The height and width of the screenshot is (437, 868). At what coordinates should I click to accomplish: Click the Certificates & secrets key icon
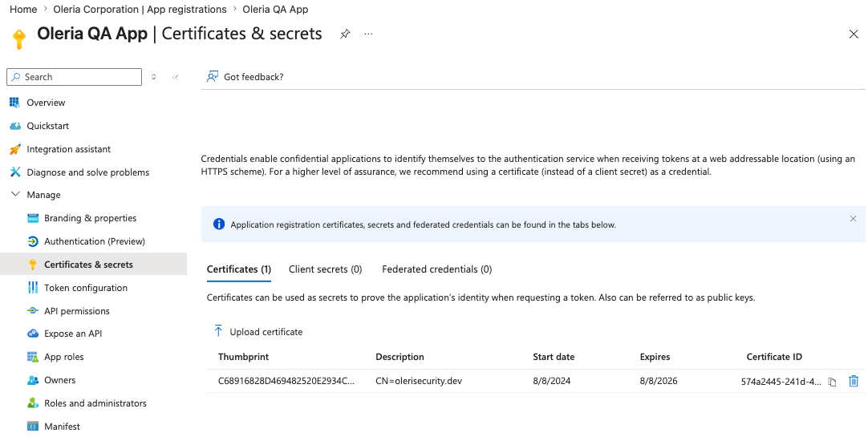point(33,265)
